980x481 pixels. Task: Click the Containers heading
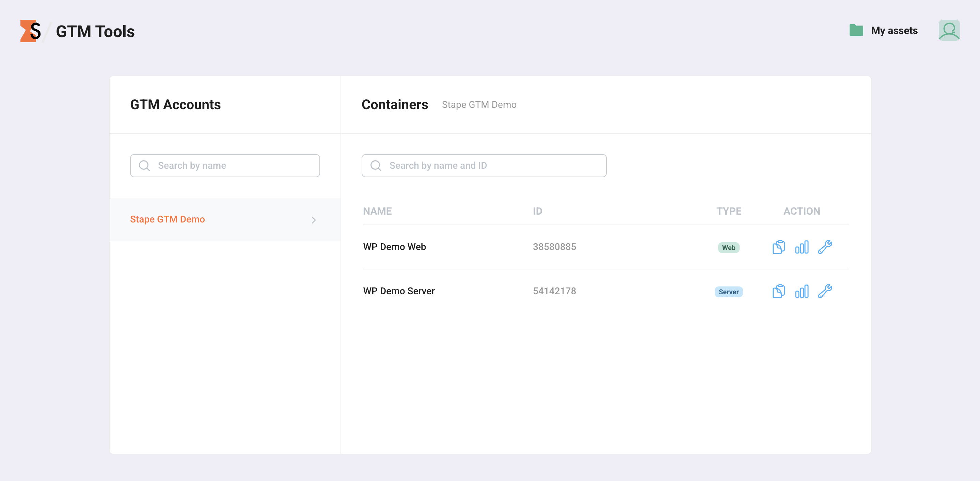click(x=395, y=104)
